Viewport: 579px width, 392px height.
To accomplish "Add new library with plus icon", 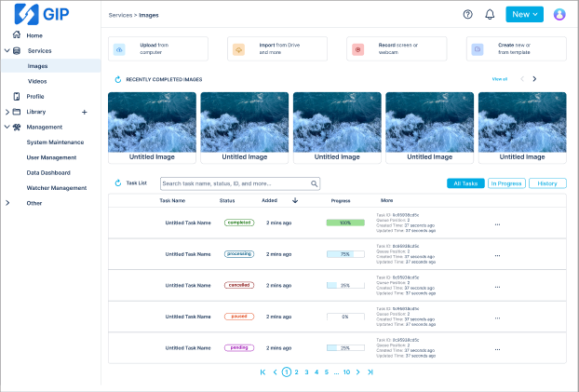I will click(x=84, y=112).
